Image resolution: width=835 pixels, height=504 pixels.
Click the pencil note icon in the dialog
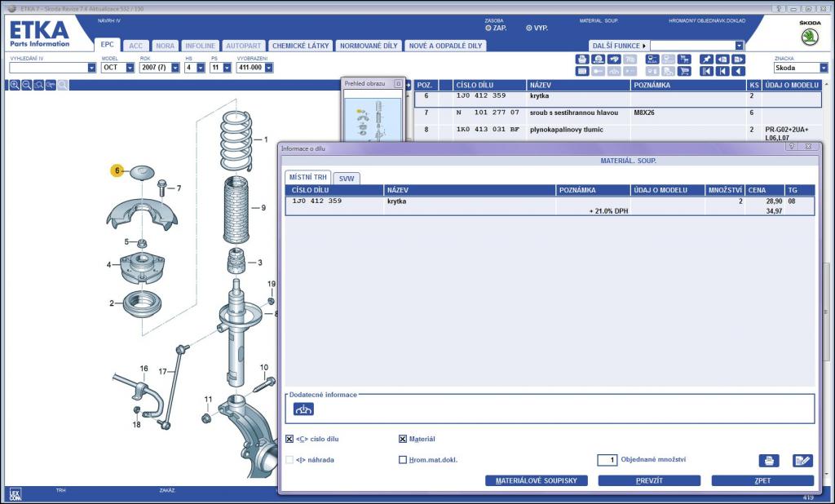pos(802,460)
